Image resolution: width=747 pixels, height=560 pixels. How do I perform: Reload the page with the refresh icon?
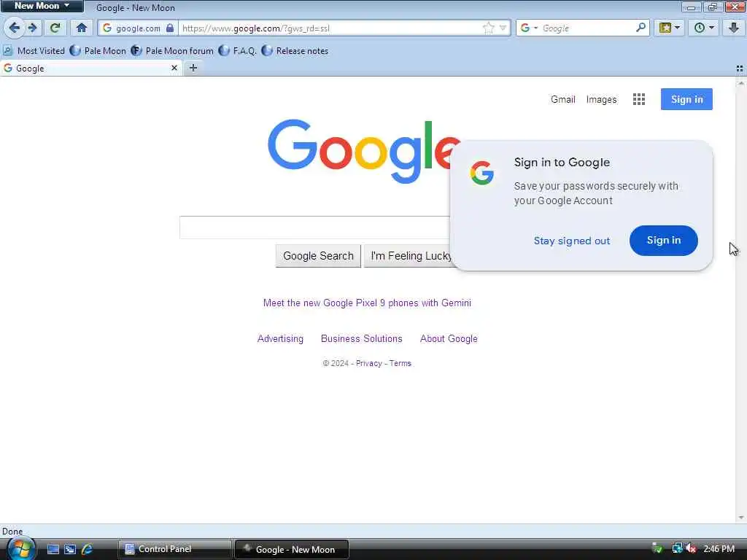point(55,28)
